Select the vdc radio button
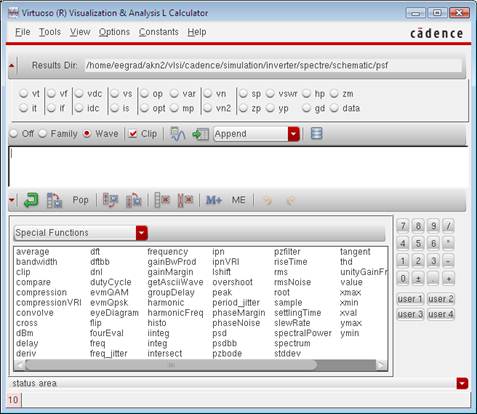 [x=79, y=94]
